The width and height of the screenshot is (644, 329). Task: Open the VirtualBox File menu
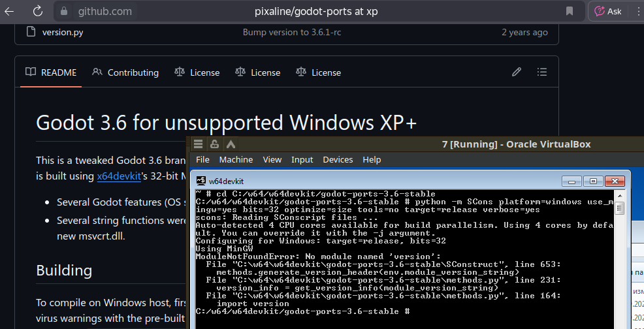pyautogui.click(x=202, y=159)
